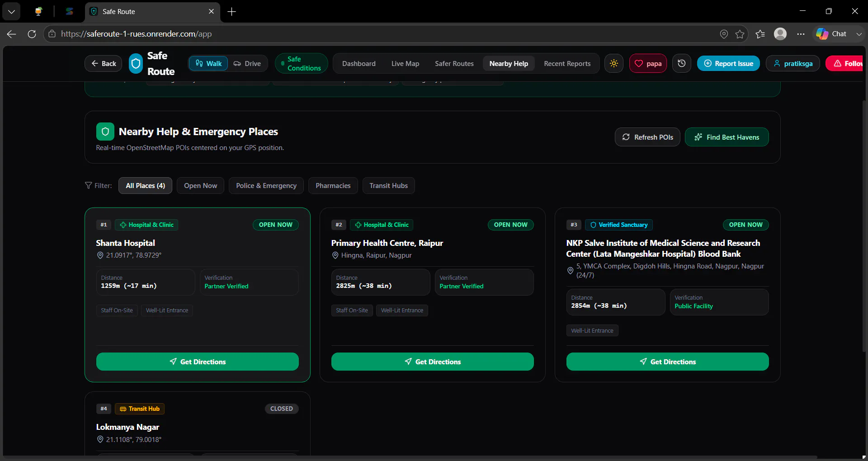
Task: Expand the Copilot Chat dropdown chevron
Action: pyautogui.click(x=859, y=34)
